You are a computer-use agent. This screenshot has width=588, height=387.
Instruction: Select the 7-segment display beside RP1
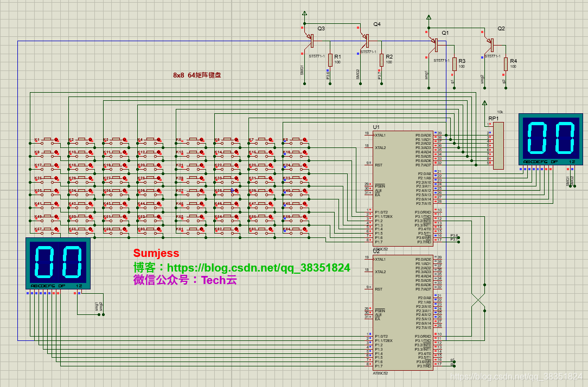tap(551, 139)
